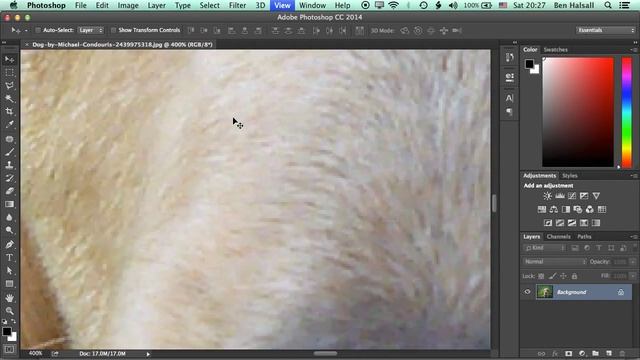
Task: Add layer mask from Layers panel
Action: click(569, 353)
